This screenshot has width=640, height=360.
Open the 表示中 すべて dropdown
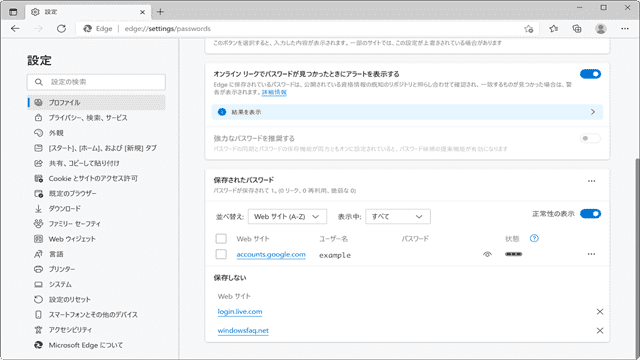398,216
